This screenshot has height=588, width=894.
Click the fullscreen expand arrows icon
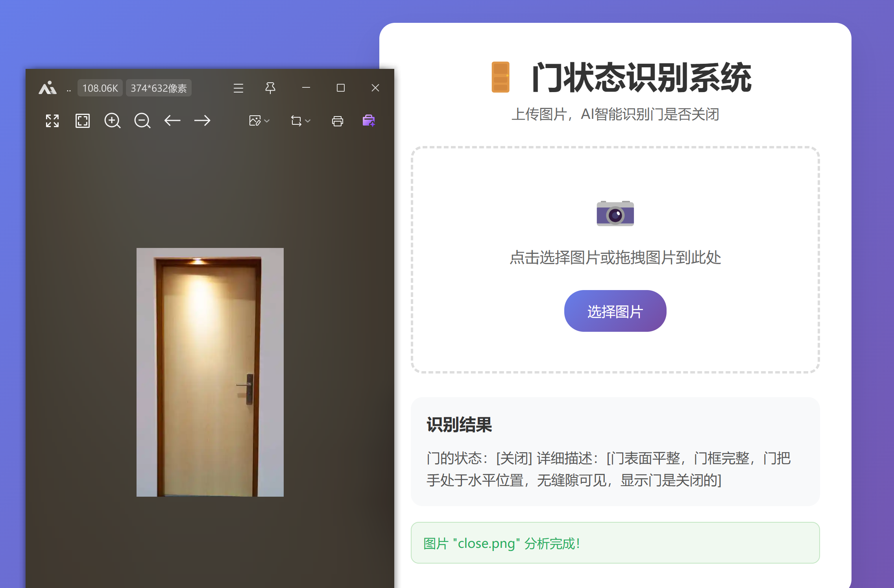(52, 121)
